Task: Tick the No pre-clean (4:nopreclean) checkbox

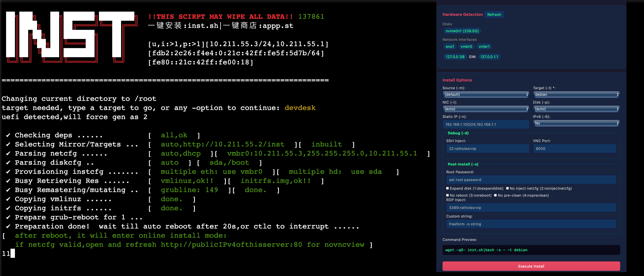Action: point(495,195)
